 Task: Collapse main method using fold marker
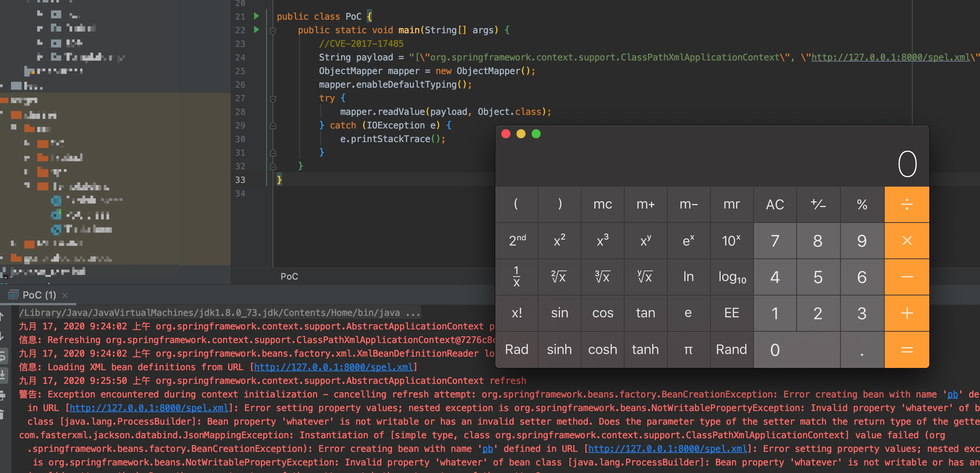273,31
